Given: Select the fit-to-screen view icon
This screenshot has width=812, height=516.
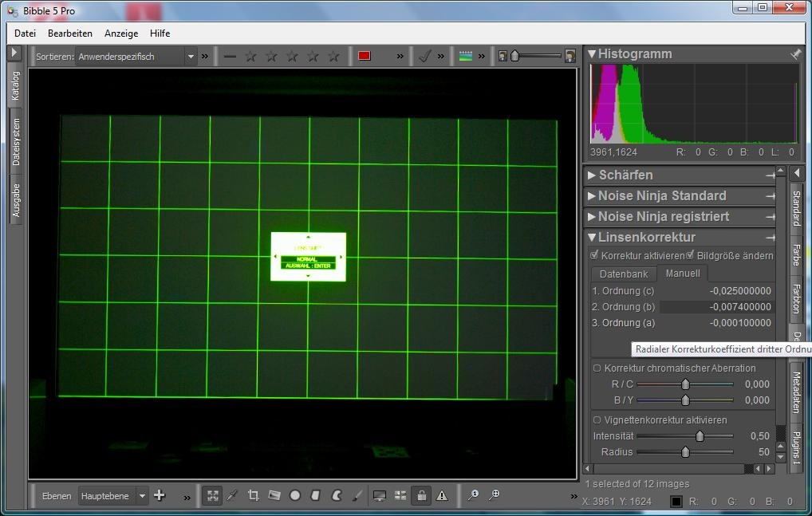Looking at the screenshot, I should tap(212, 495).
